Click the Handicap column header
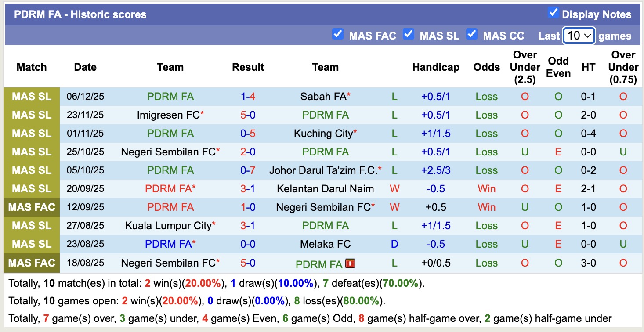 [435, 67]
